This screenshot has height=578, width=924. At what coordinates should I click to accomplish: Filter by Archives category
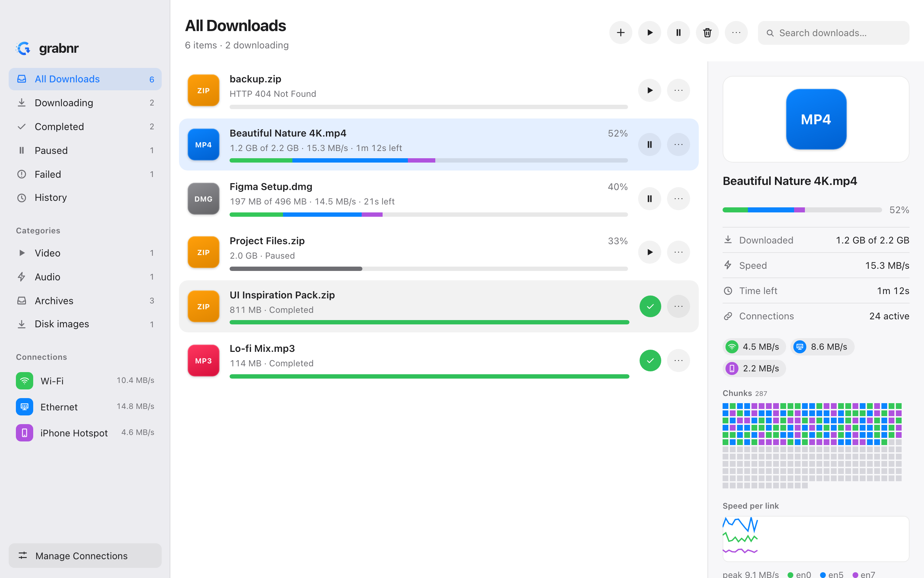point(85,301)
